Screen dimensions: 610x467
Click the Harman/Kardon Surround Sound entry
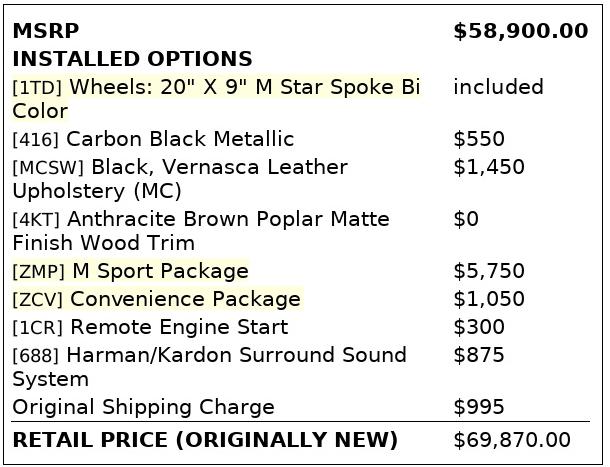[209, 367]
